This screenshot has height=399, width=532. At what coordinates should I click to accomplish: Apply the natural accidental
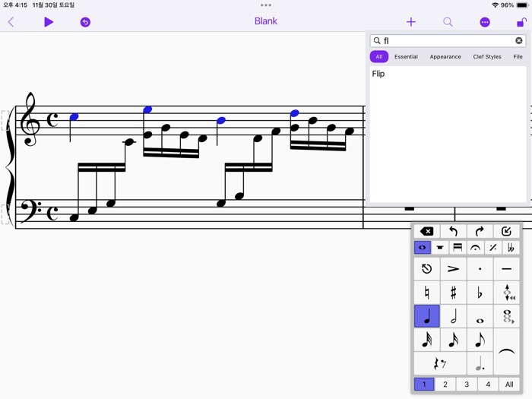[x=427, y=293]
